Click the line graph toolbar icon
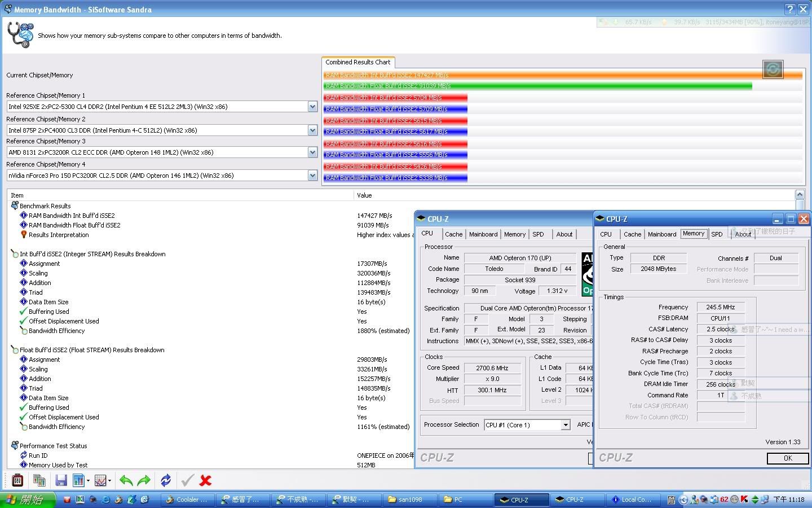Viewport: 812px width, 508px height. [x=100, y=480]
